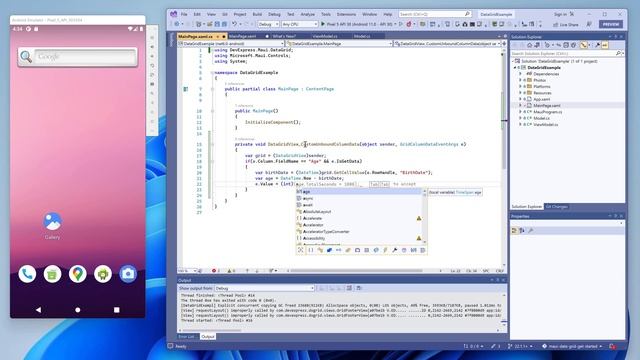Toggle Solution Explorer Preview Selected Items icon
This screenshot has height=360, width=640.
[605, 45]
